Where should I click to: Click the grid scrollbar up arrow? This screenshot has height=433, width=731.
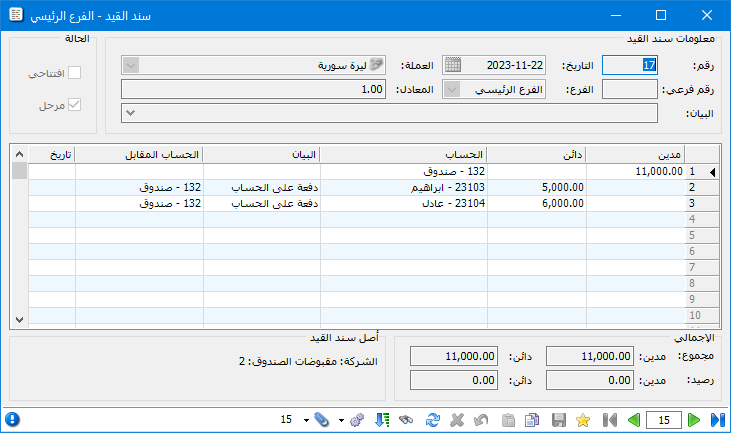coord(19,154)
